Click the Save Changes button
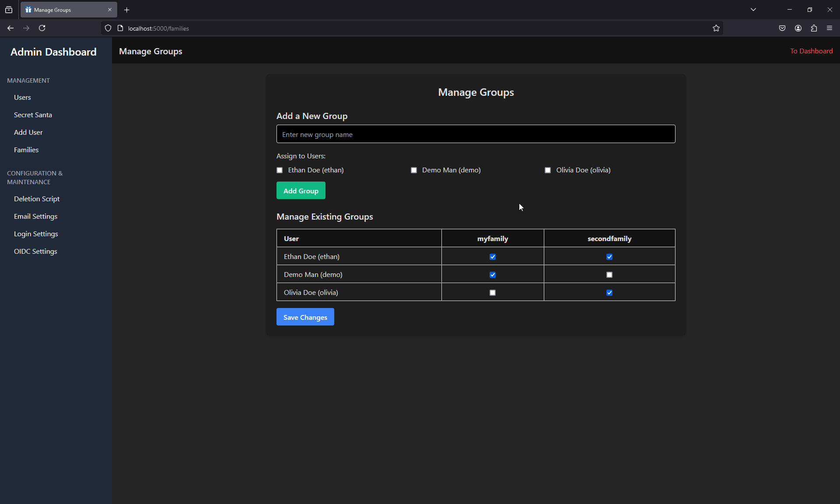The image size is (840, 504). (x=305, y=317)
